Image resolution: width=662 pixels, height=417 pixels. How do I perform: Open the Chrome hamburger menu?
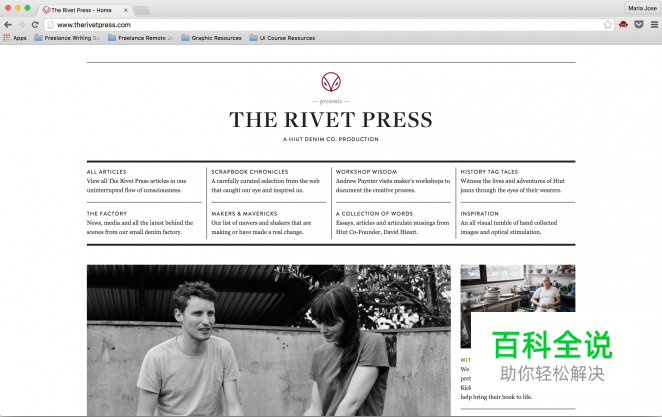(653, 24)
